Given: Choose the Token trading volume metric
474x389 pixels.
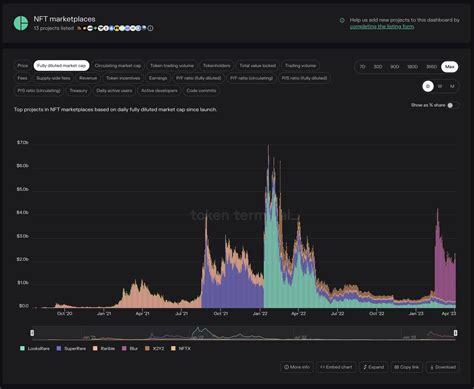Looking at the screenshot, I should coord(172,66).
